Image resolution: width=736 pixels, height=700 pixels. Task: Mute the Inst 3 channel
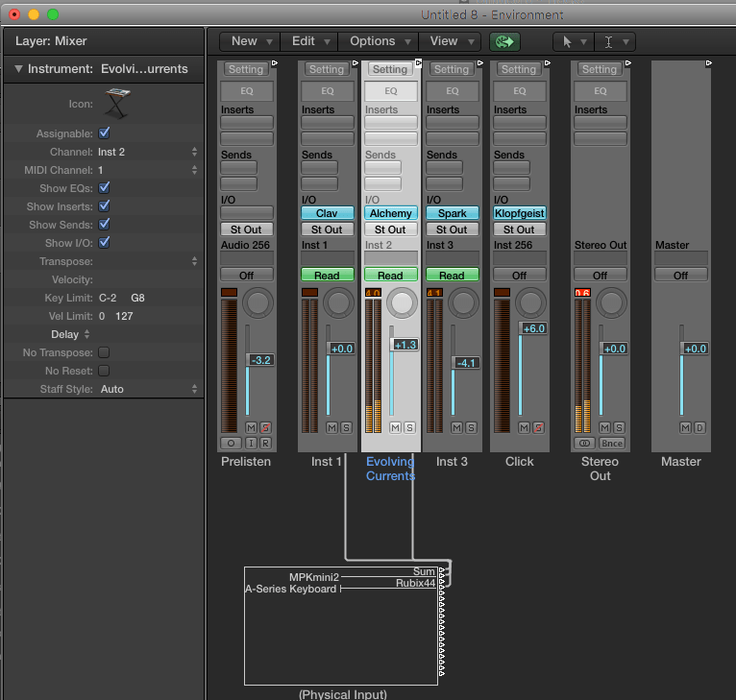456,427
